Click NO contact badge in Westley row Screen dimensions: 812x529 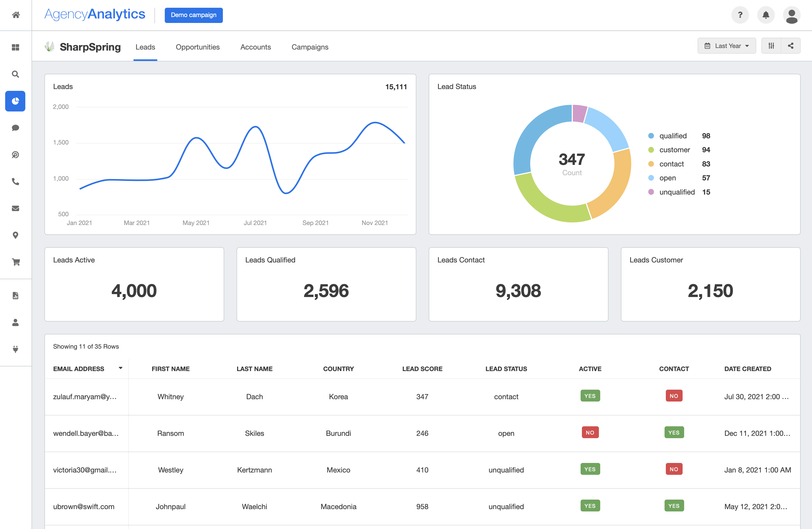(674, 469)
